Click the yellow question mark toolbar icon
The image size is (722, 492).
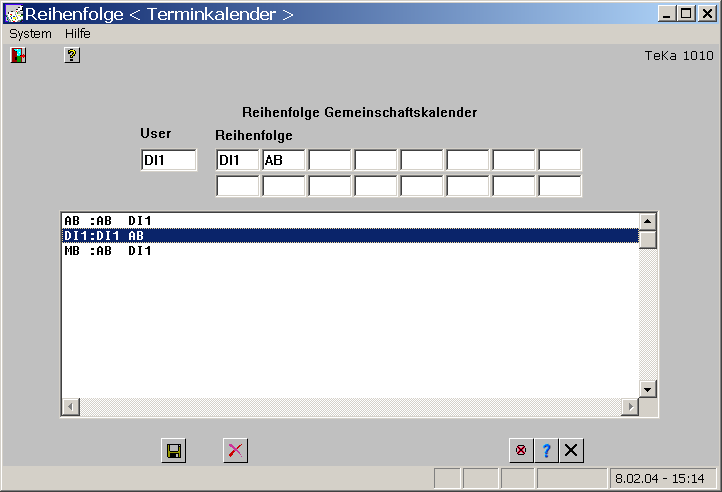pos(72,56)
